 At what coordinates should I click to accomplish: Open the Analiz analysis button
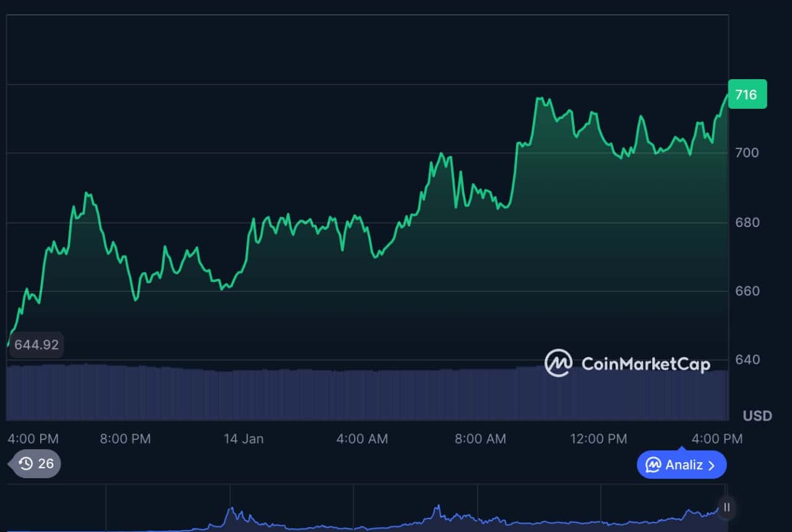(681, 465)
